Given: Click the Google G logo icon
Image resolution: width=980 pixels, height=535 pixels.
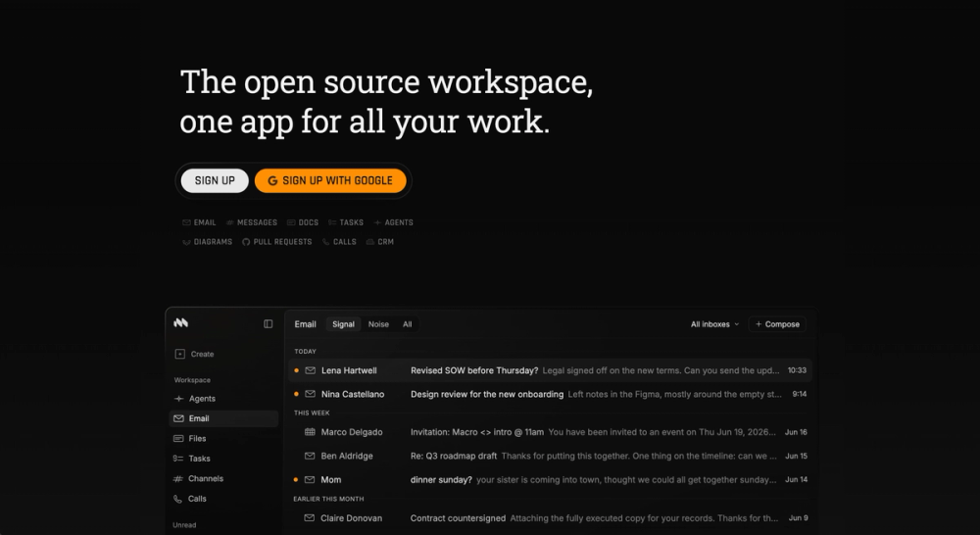Looking at the screenshot, I should coord(272,180).
